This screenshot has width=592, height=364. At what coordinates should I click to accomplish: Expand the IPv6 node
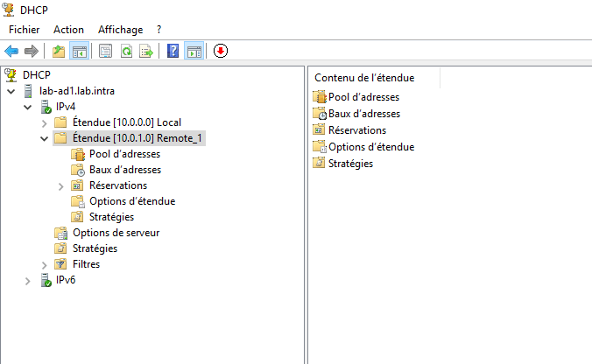tap(27, 281)
